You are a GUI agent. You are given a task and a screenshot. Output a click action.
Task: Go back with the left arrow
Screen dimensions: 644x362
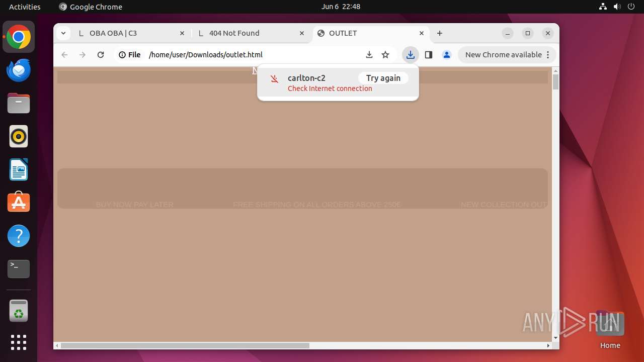coord(64,55)
